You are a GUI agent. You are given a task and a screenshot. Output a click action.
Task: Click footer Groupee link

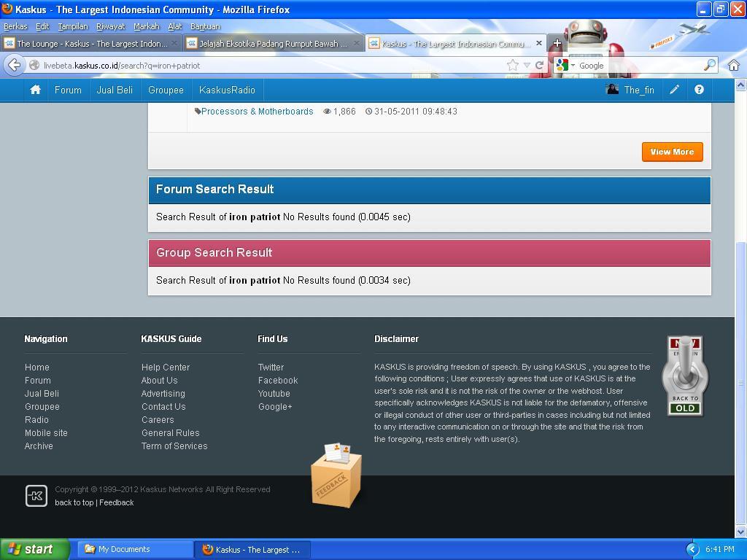point(42,406)
